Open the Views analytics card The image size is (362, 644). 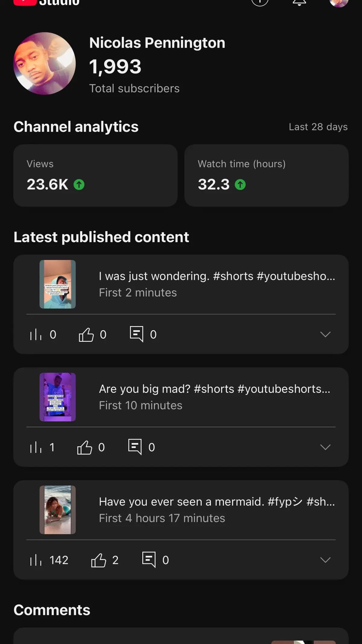pos(95,175)
